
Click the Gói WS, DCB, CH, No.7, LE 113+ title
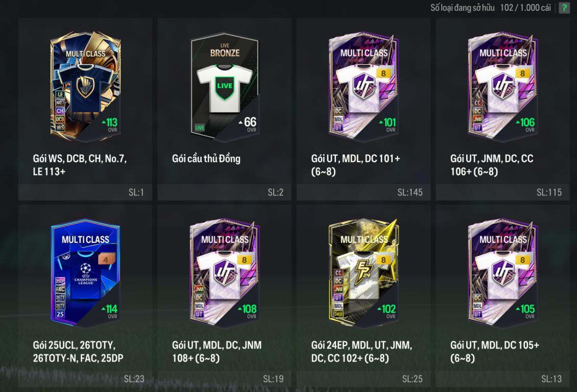pos(80,165)
